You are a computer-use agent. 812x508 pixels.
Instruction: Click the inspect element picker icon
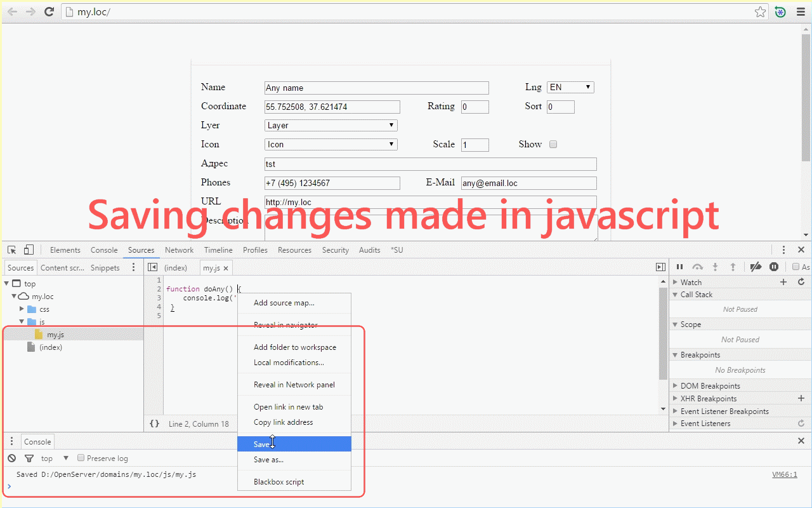pos(11,250)
